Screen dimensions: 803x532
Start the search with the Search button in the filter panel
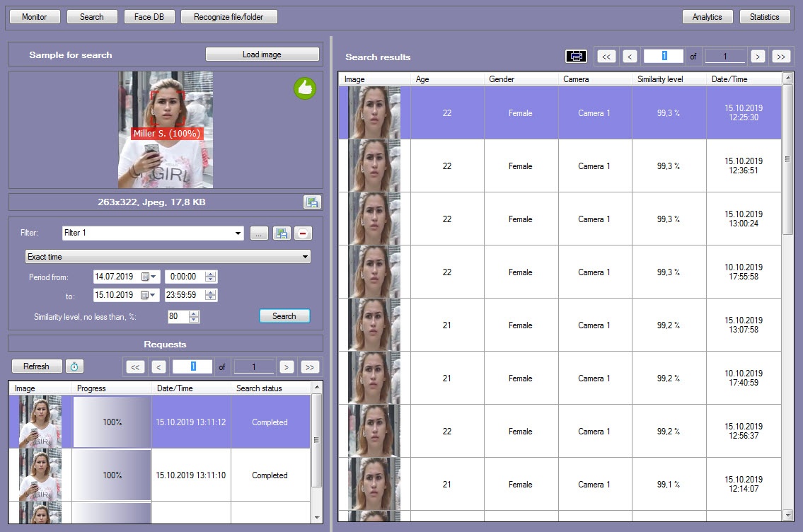click(x=284, y=316)
